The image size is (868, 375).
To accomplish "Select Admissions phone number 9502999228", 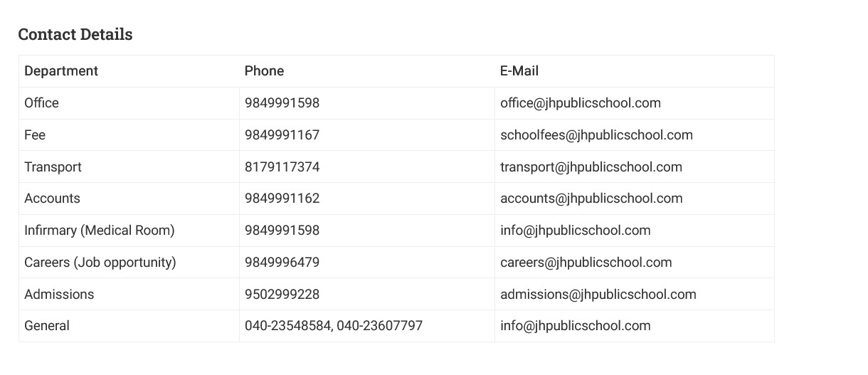I will coord(282,295).
